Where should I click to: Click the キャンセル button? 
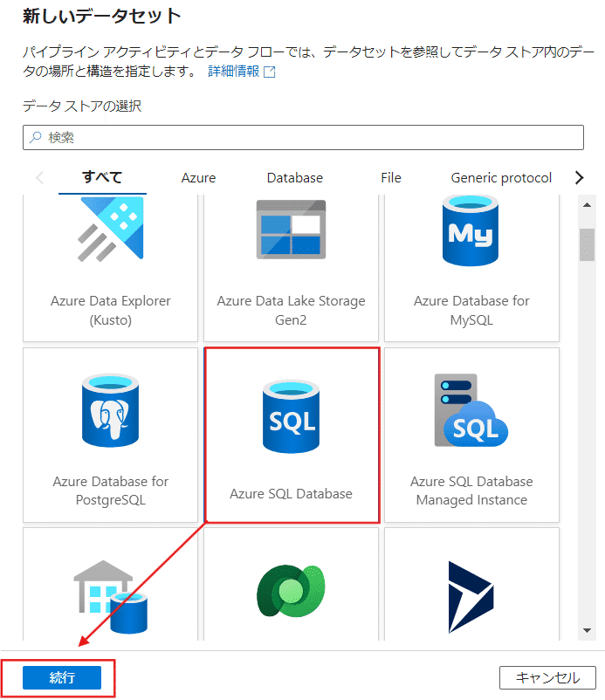[547, 677]
